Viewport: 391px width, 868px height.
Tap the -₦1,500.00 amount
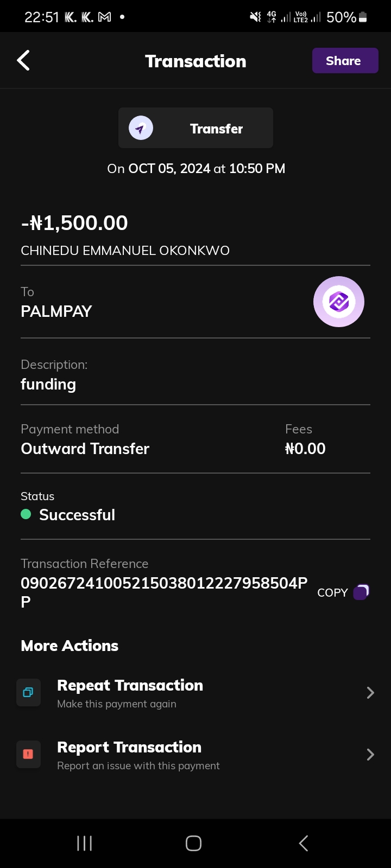click(x=74, y=223)
